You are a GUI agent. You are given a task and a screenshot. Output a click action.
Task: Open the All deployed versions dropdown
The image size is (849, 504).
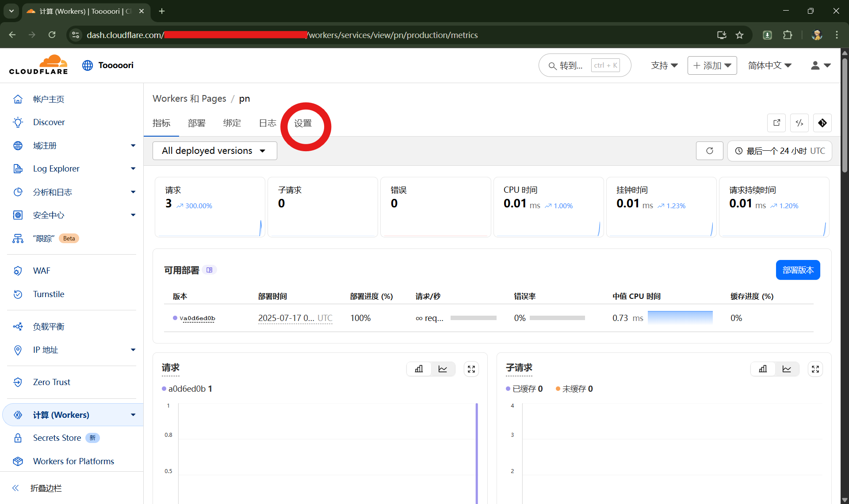coord(214,151)
